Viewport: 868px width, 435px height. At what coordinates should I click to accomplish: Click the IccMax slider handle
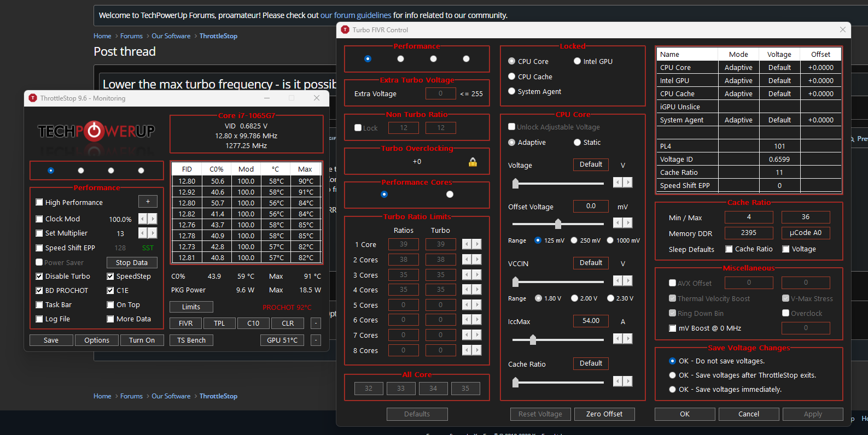(x=533, y=339)
